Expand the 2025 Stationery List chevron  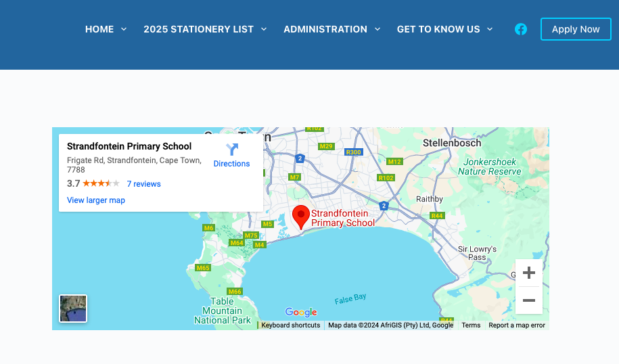tap(264, 29)
